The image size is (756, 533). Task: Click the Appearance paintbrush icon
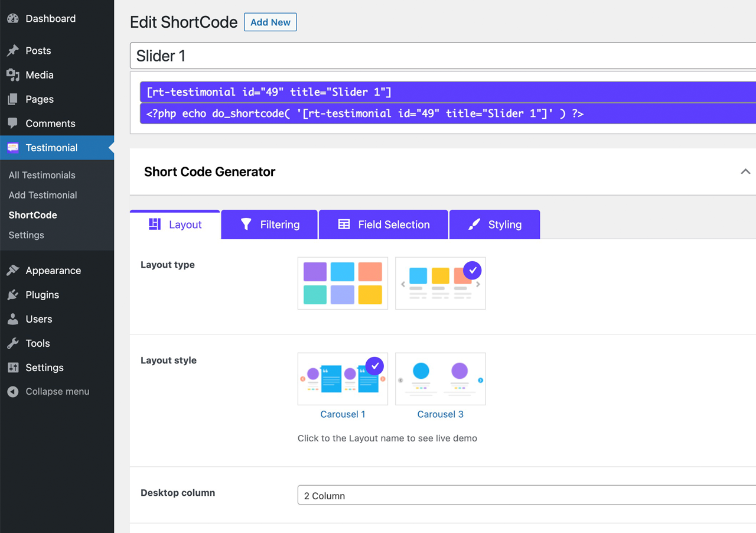[x=13, y=271]
